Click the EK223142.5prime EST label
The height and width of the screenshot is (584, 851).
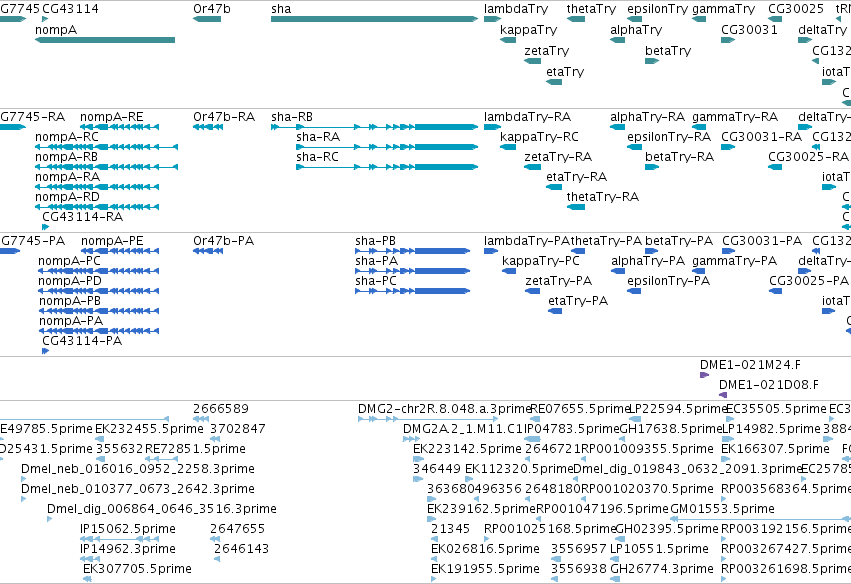tap(467, 449)
